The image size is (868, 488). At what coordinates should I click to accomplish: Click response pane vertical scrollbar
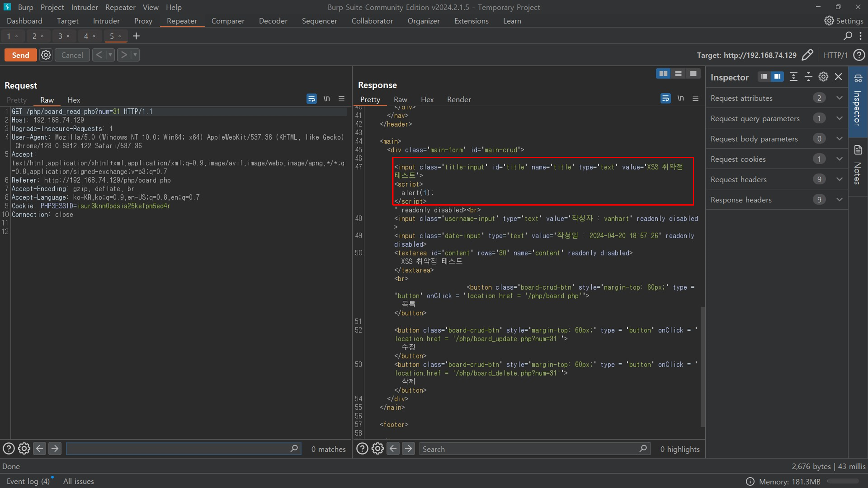pyautogui.click(x=703, y=366)
